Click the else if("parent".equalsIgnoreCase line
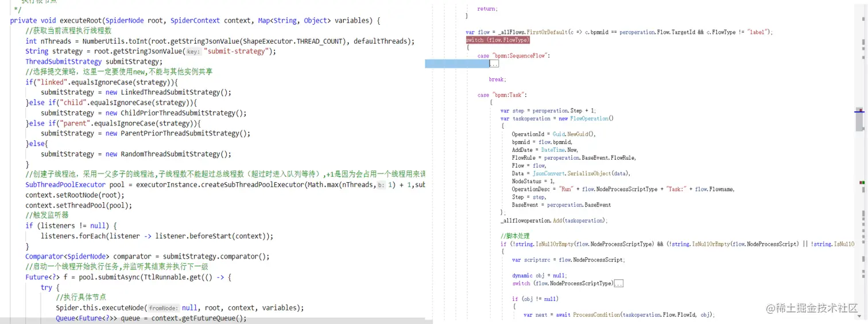 coord(113,124)
